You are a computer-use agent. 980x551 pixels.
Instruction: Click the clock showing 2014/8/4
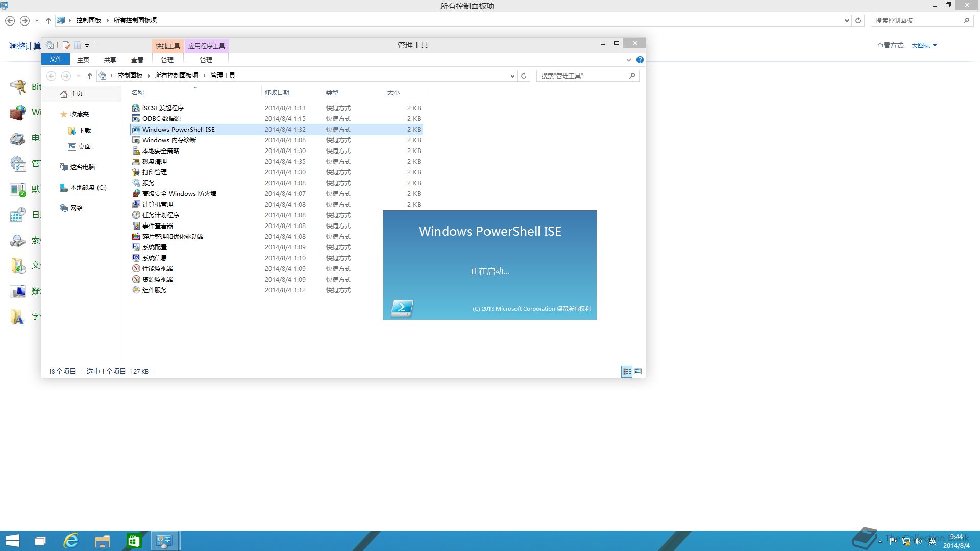956,541
